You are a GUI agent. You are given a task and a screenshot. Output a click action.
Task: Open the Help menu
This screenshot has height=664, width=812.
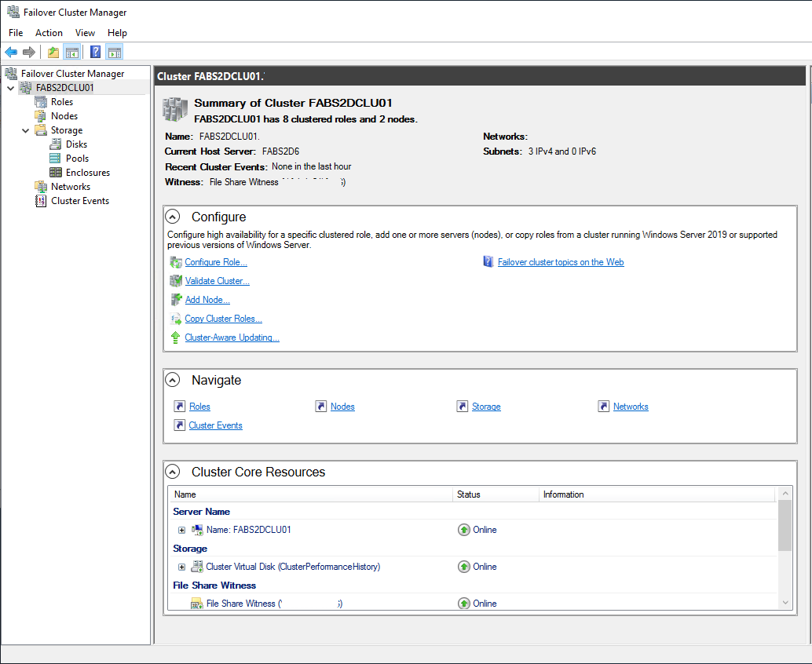point(117,33)
